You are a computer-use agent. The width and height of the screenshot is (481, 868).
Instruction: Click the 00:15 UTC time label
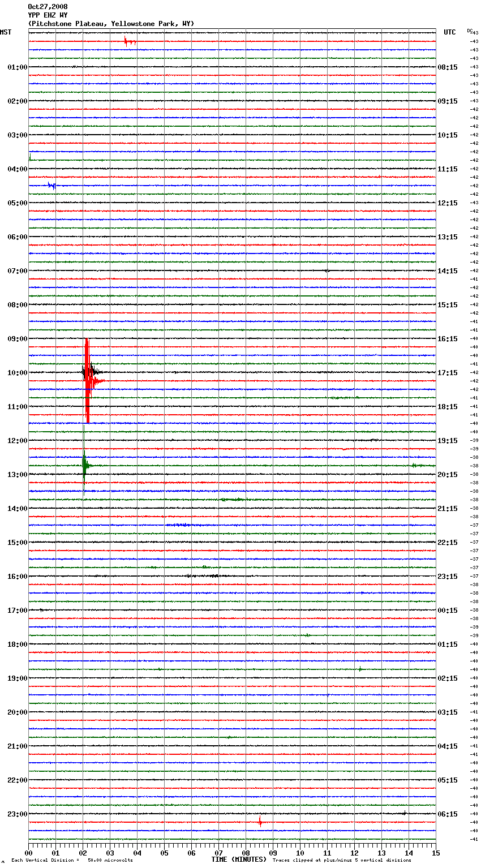coord(448,611)
